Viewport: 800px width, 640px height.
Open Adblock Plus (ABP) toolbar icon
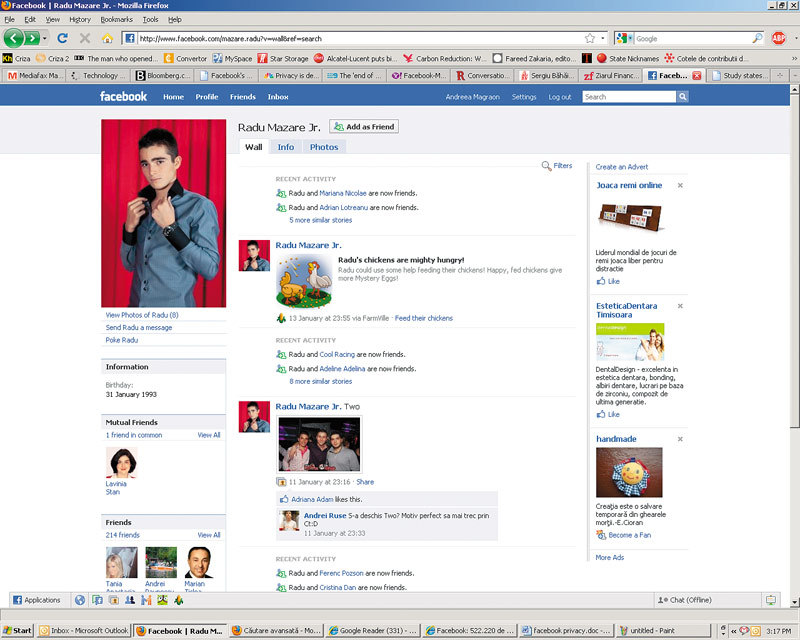pyautogui.click(x=778, y=38)
